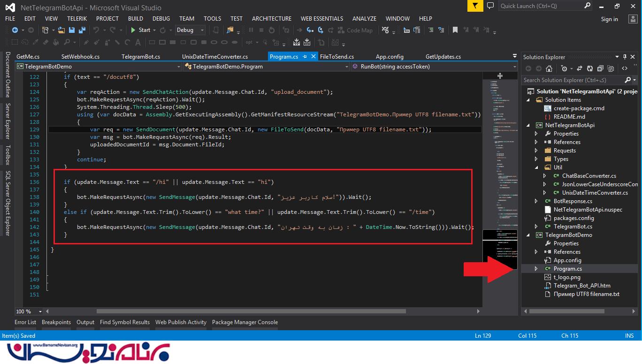
Task: Open the Debug configuration dropdown
Action: (x=202, y=30)
